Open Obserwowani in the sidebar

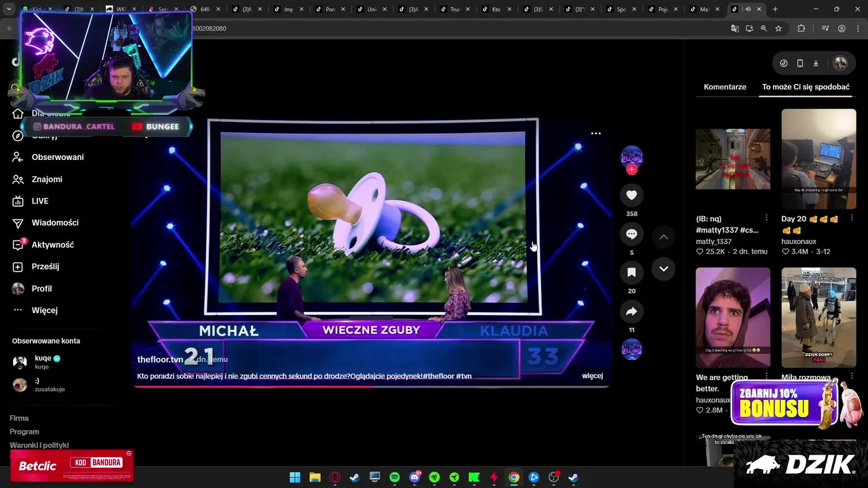click(x=48, y=157)
